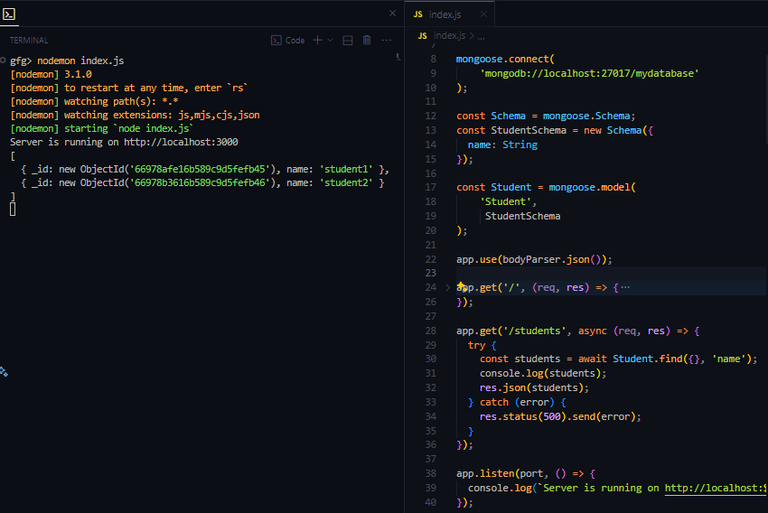Kill the terminal with the trash icon
This screenshot has width=768, height=513.
click(x=367, y=40)
